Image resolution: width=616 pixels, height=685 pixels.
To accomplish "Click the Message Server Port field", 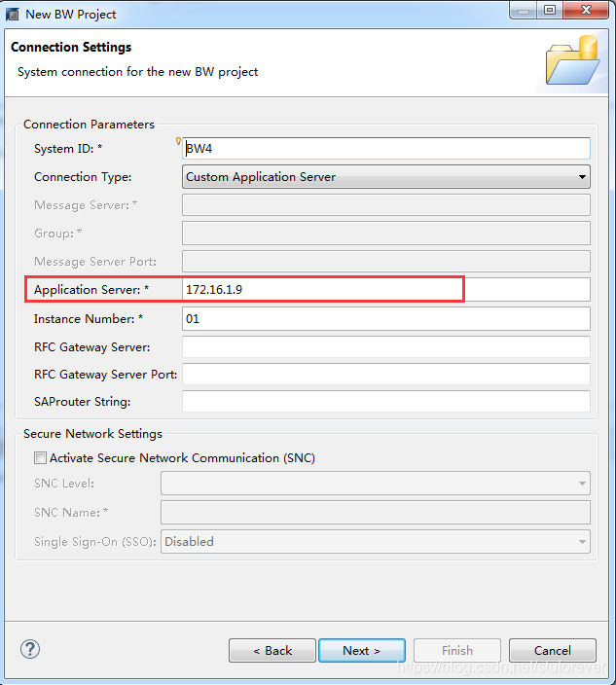I will (386, 261).
